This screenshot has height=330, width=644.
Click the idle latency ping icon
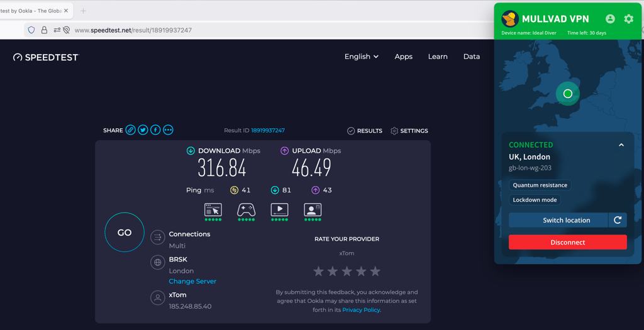tap(234, 190)
